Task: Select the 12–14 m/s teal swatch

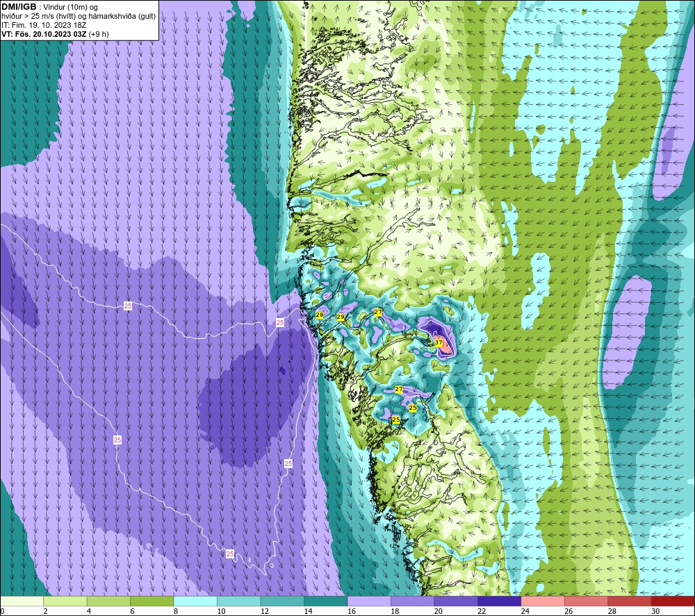Action: click(282, 601)
